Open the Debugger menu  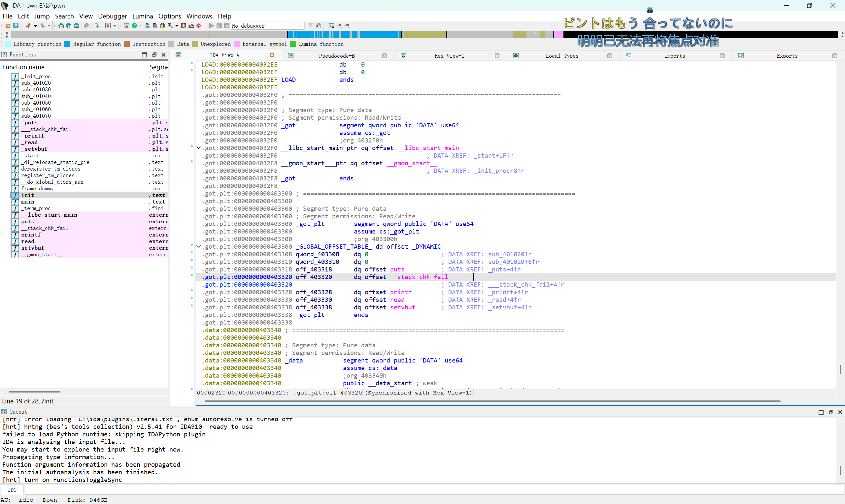(x=112, y=16)
